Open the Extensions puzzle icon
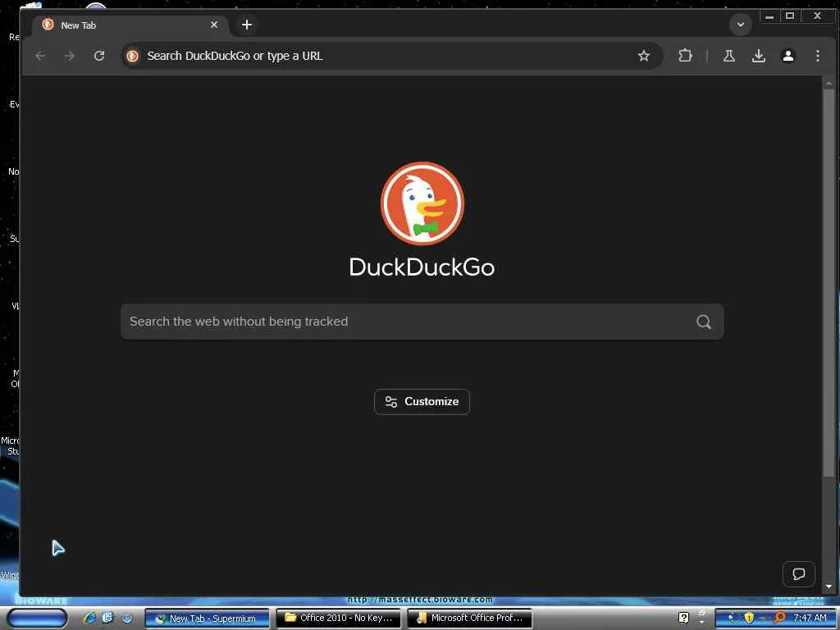The width and height of the screenshot is (840, 630). pyautogui.click(x=685, y=56)
